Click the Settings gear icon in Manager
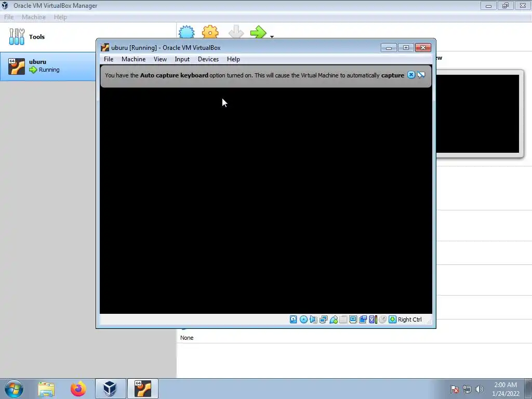Screen dimensions: 532x399 [x=210, y=32]
